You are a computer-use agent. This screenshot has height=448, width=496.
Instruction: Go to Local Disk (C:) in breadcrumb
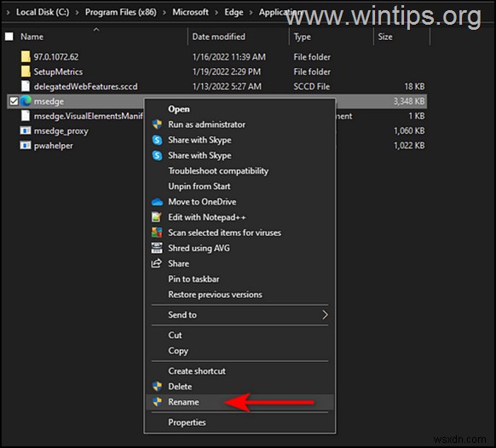[43, 12]
